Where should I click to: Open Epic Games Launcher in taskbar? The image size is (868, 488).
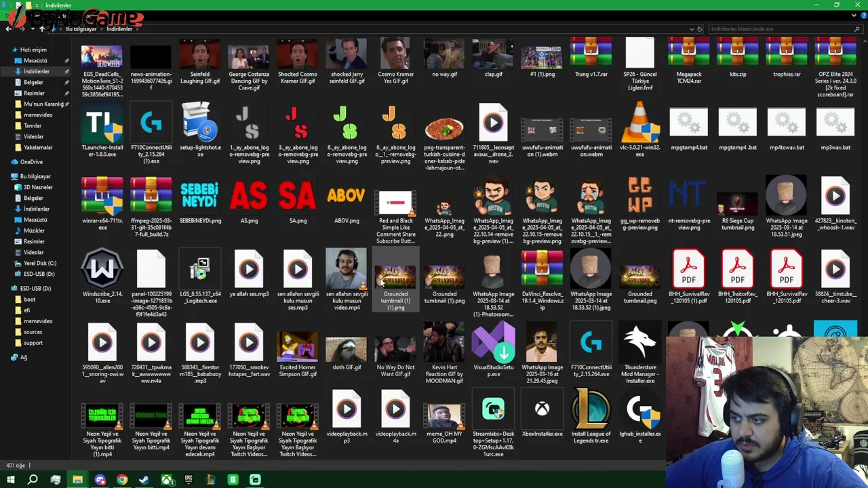pyautogui.click(x=189, y=480)
